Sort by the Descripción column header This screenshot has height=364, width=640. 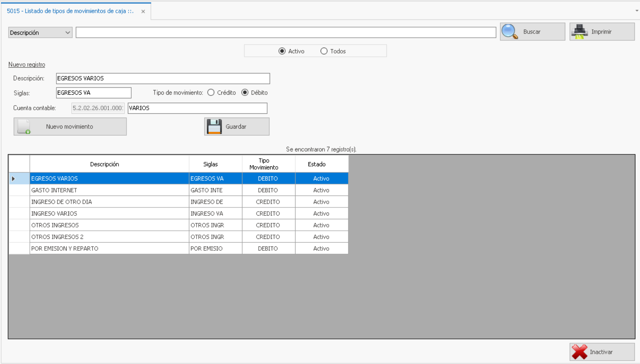104,164
